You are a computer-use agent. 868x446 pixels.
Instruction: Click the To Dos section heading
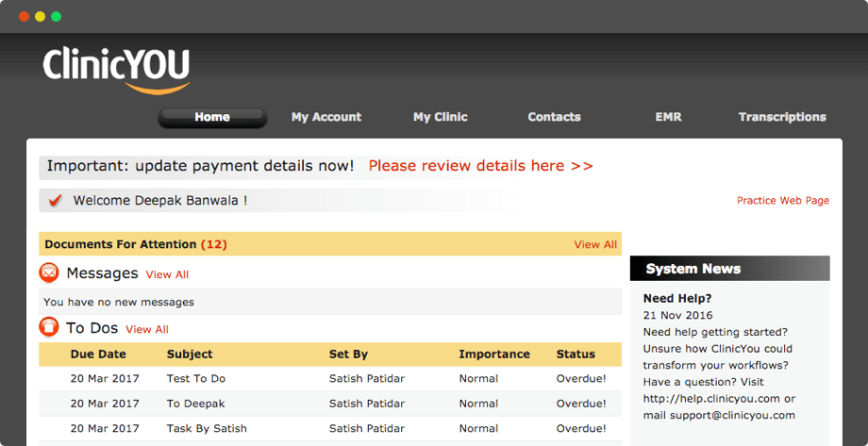92,327
